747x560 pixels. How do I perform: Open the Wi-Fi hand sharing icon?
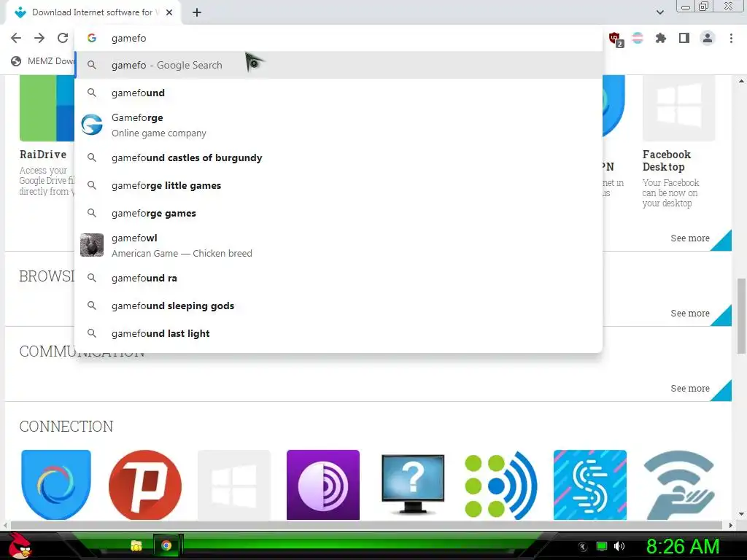(x=679, y=485)
